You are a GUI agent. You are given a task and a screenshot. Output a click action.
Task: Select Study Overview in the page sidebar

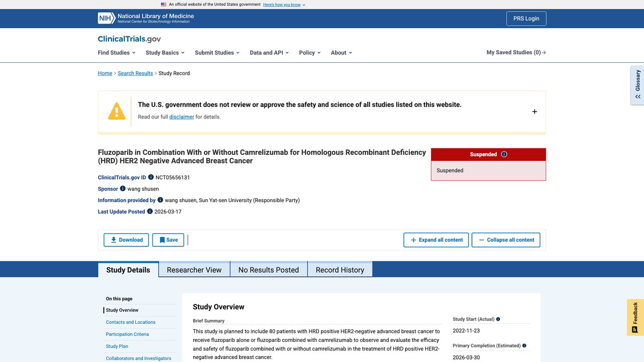[x=122, y=310]
